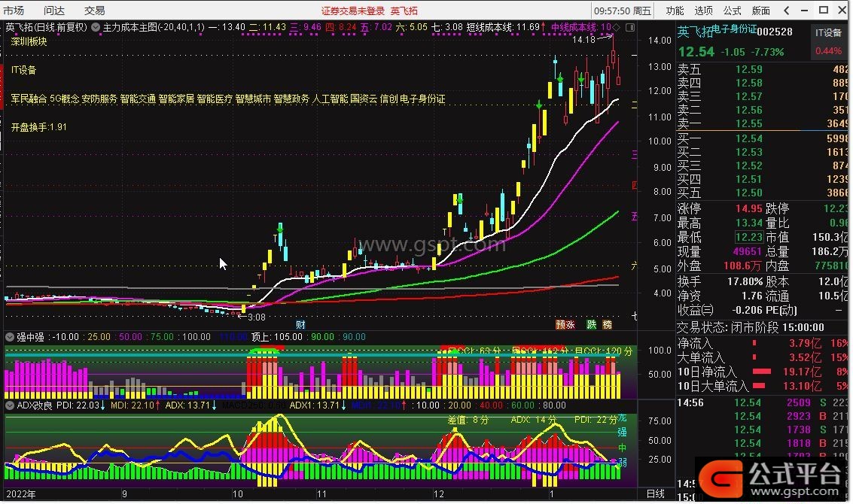Click the 智慧城市 concept tag
853x504 pixels.
point(253,99)
